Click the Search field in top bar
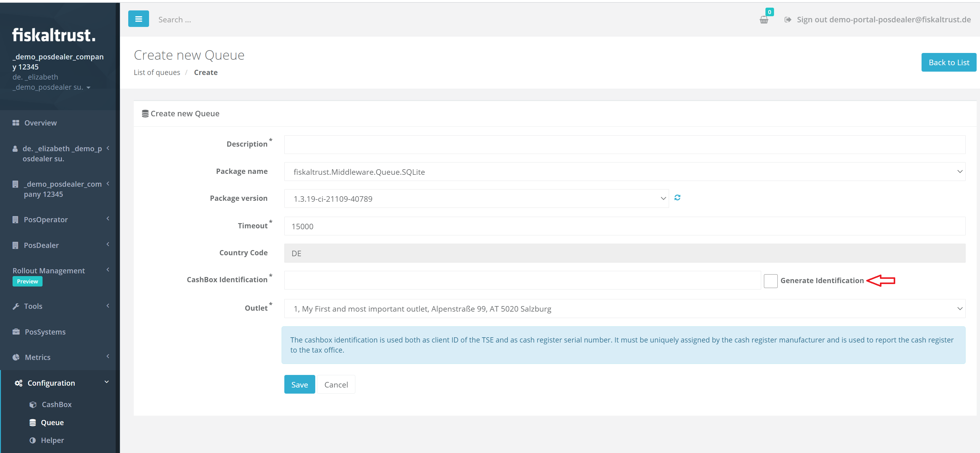Viewport: 980px width, 453px height. click(x=175, y=19)
